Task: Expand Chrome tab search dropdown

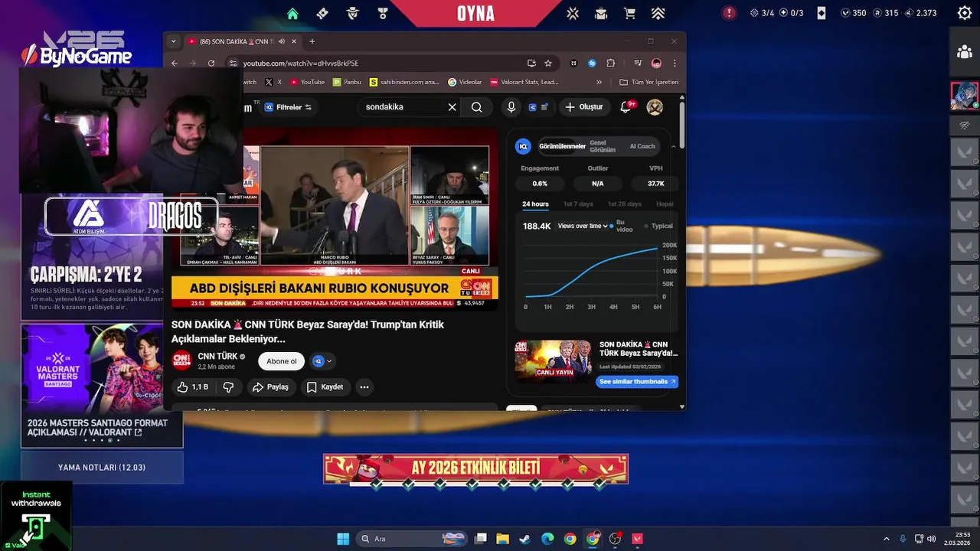Action: click(x=174, y=41)
